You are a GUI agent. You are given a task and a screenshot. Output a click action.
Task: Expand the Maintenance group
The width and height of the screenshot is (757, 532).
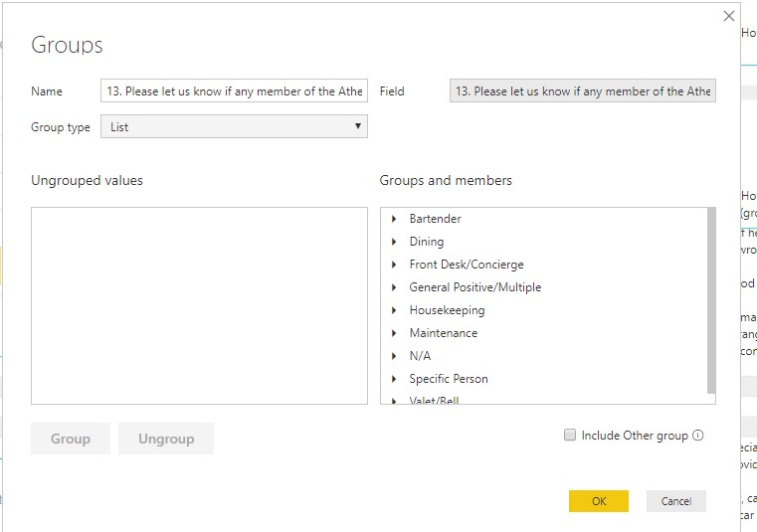click(394, 333)
